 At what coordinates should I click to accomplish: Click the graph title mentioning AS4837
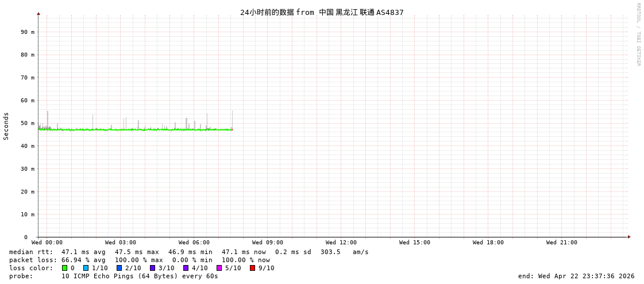(x=322, y=12)
